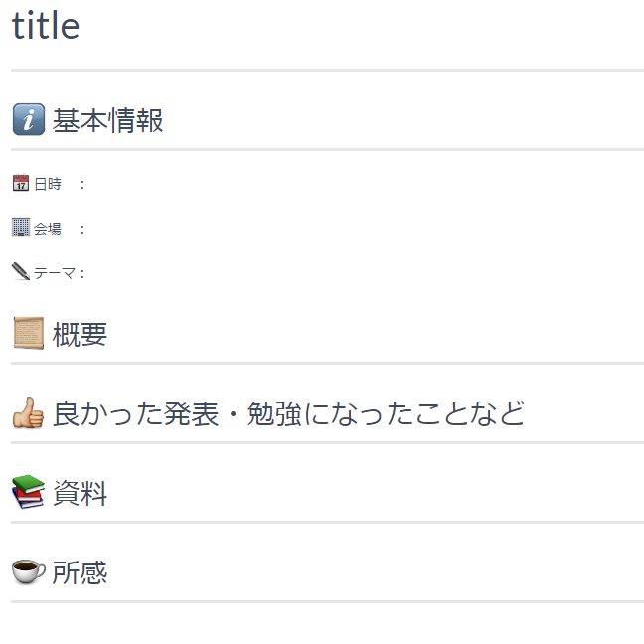Screen dimensions: 644x644
Task: Click the 良かった発表・勉強になったことなど heading
Action: click(289, 413)
